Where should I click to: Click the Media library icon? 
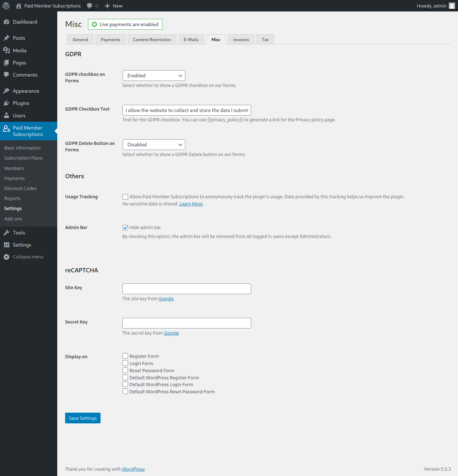(x=6, y=50)
